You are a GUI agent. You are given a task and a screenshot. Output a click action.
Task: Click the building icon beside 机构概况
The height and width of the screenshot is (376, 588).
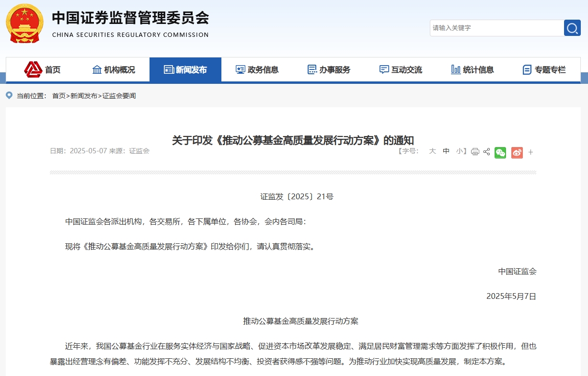click(97, 69)
